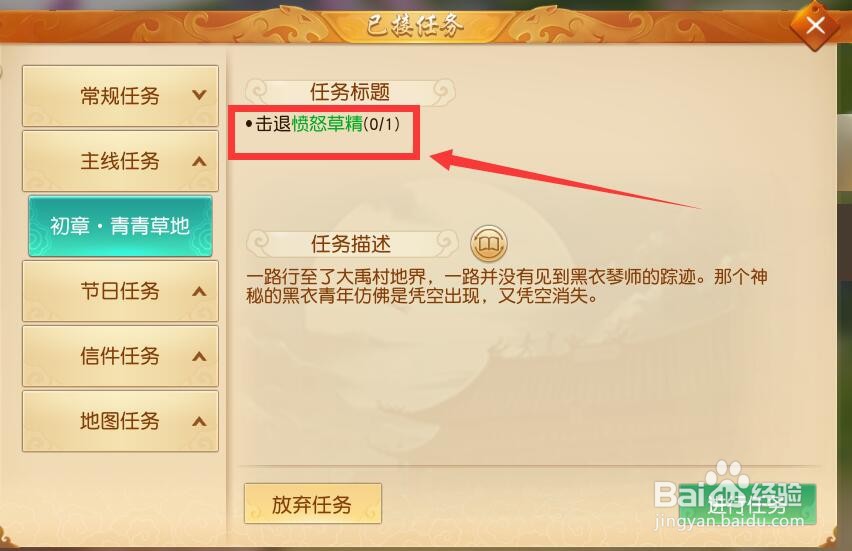Open the 常规任务 category label
This screenshot has width=852, height=551.
120,96
